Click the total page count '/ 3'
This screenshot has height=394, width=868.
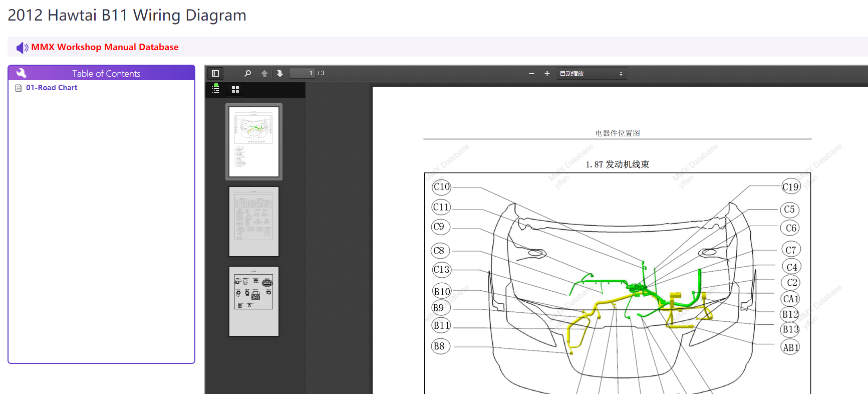[321, 73]
